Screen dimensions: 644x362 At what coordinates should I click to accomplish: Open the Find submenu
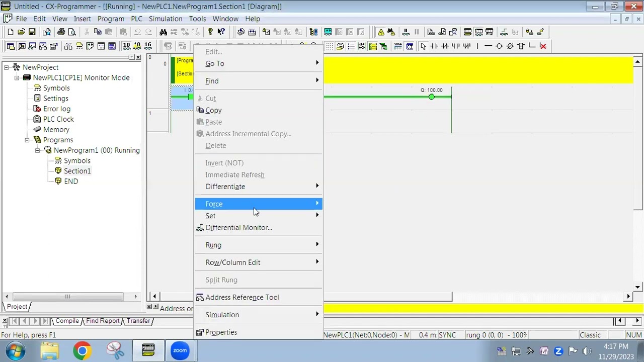click(259, 81)
